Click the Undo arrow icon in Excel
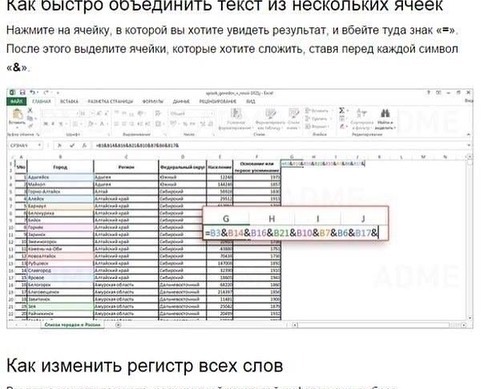 [x=33, y=92]
